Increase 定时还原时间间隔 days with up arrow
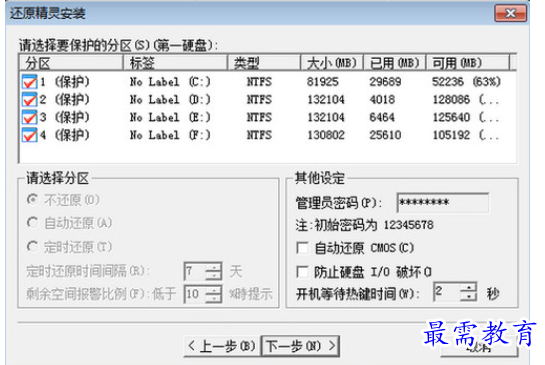 [213, 267]
